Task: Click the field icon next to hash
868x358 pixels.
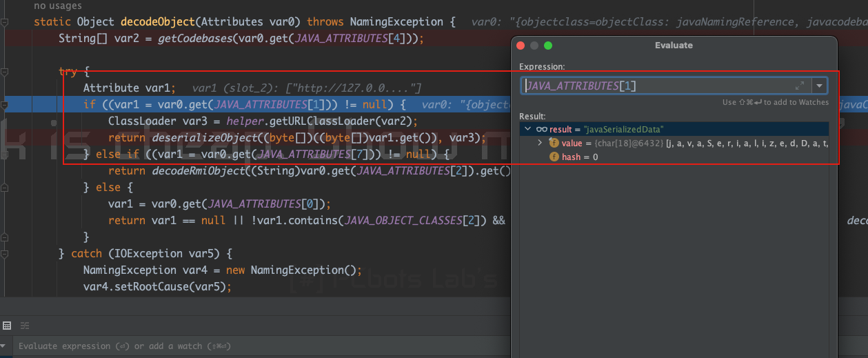Action: click(554, 157)
